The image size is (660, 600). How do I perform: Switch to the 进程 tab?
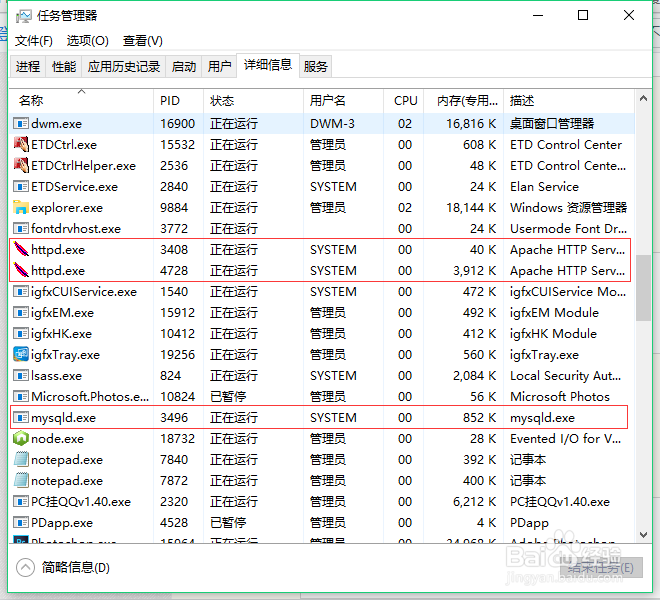coord(28,67)
